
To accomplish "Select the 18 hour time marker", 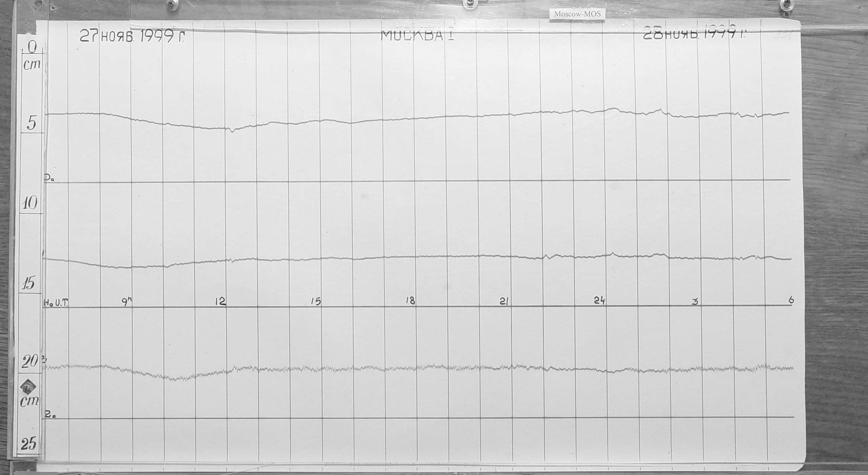I will click(410, 301).
